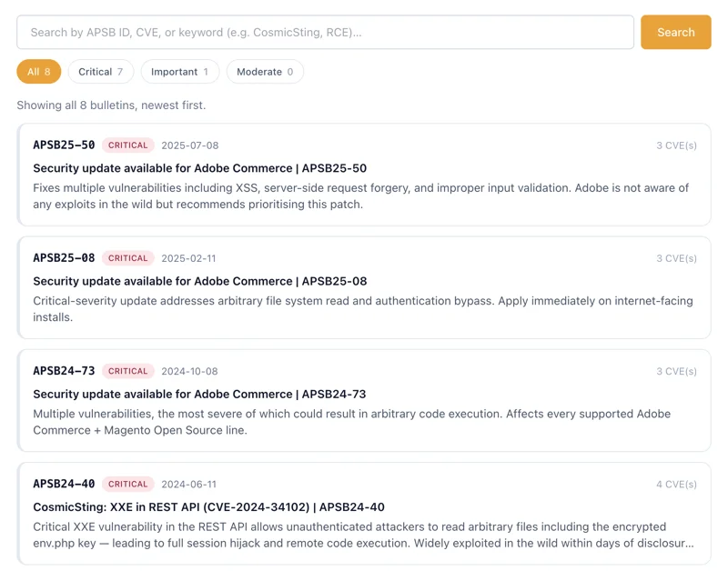The height and width of the screenshot is (571, 728).
Task: Click the date 2025-07-08
Action: tap(190, 145)
